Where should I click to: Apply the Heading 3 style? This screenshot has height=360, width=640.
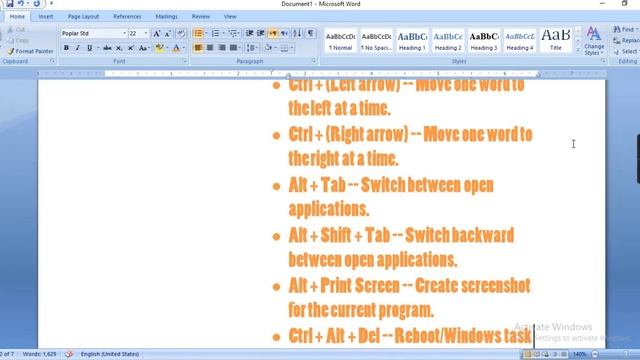(x=484, y=41)
